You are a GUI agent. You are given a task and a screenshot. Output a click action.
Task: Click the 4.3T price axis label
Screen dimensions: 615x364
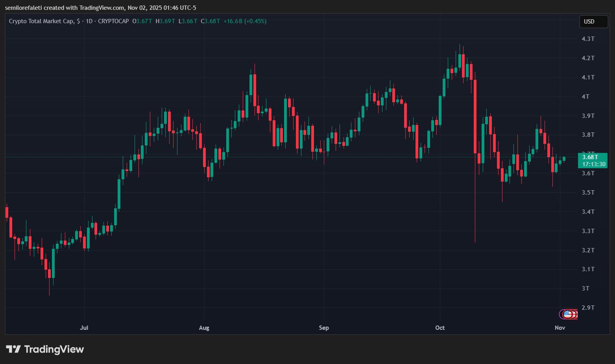click(588, 39)
